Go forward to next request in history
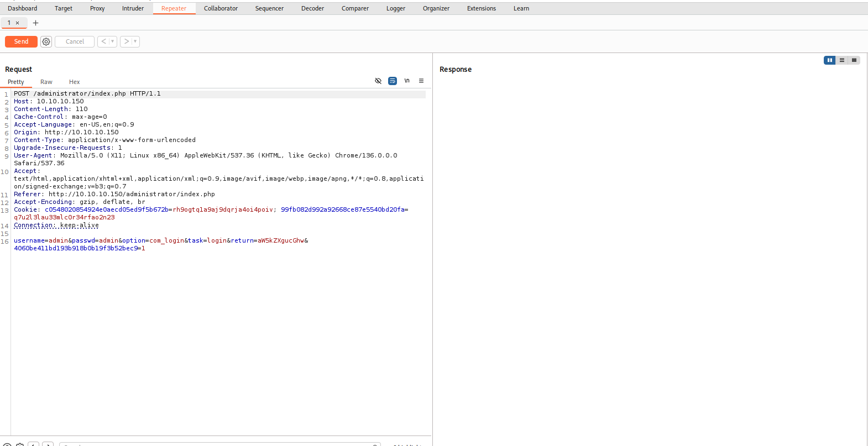 (x=126, y=41)
